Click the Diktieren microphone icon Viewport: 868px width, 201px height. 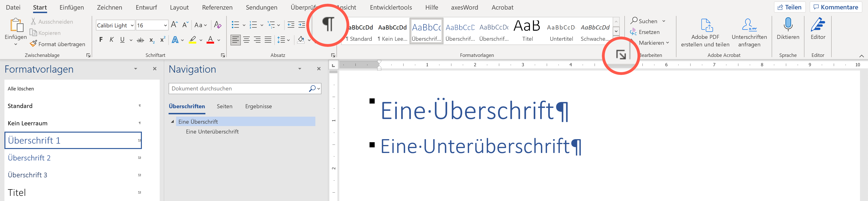pos(788,25)
